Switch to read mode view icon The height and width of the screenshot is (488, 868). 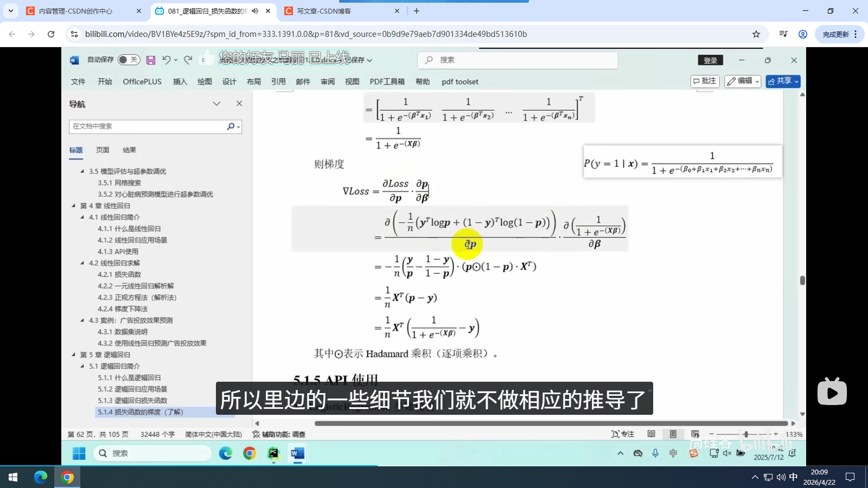pyautogui.click(x=652, y=434)
